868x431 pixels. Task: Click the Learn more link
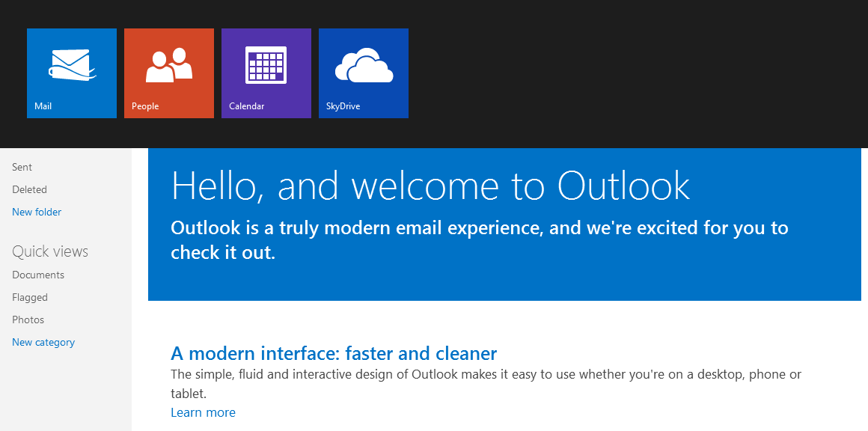203,413
